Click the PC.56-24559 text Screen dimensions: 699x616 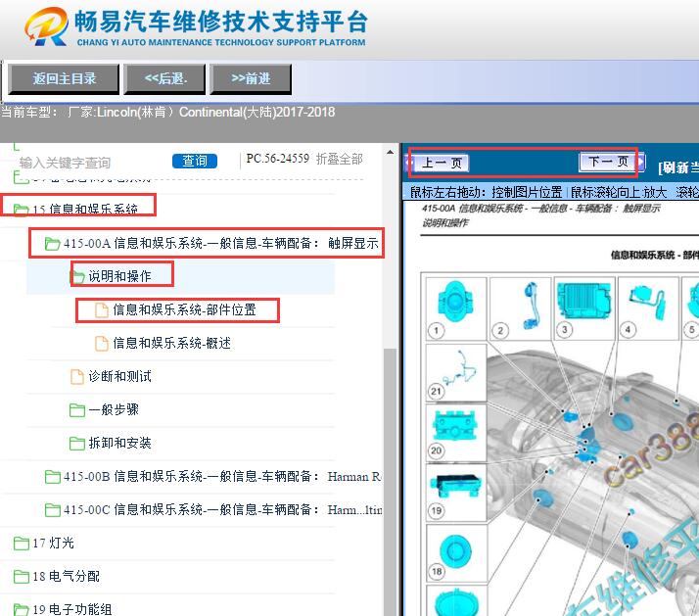[278, 159]
